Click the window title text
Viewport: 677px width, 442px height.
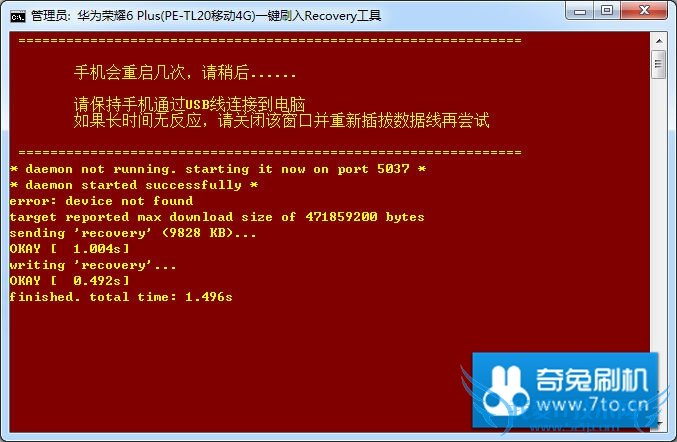pos(206,16)
